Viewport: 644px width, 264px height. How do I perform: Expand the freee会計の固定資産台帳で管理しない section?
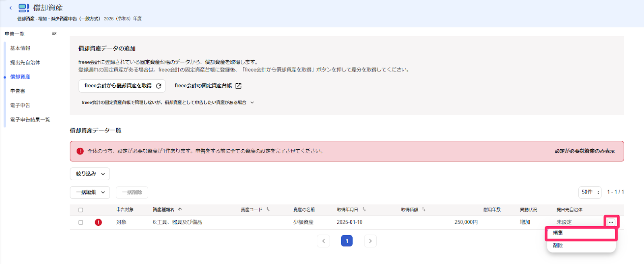point(168,103)
